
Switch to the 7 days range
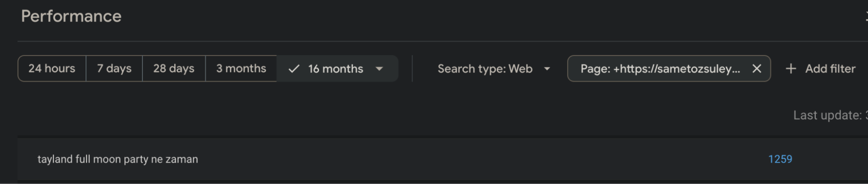[114, 69]
